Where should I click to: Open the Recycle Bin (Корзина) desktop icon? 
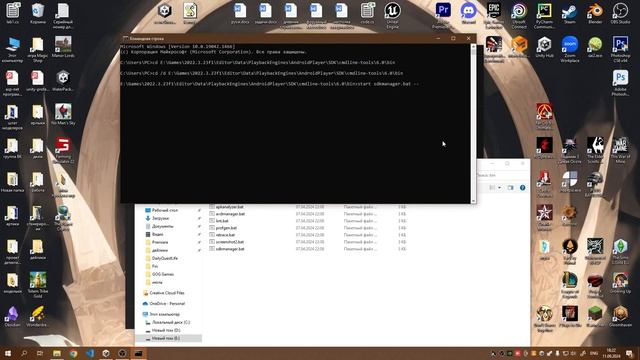(38, 13)
